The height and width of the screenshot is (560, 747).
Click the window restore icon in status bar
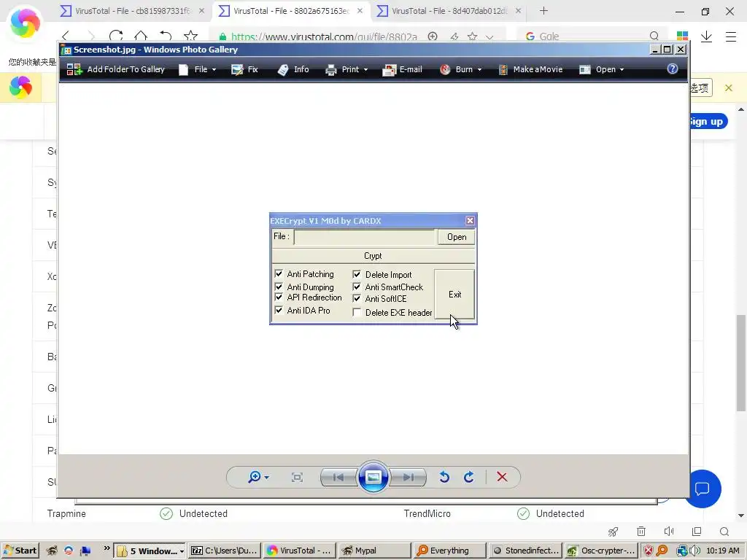click(x=697, y=531)
